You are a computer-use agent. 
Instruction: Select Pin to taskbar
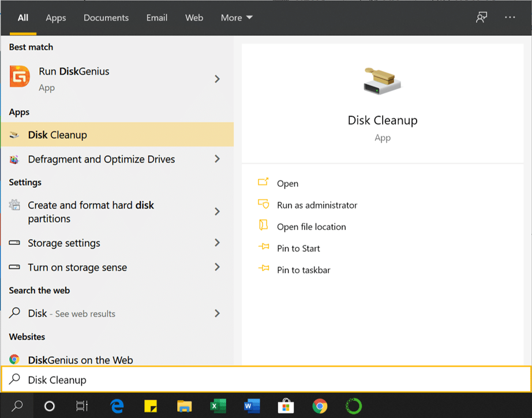[x=304, y=270]
